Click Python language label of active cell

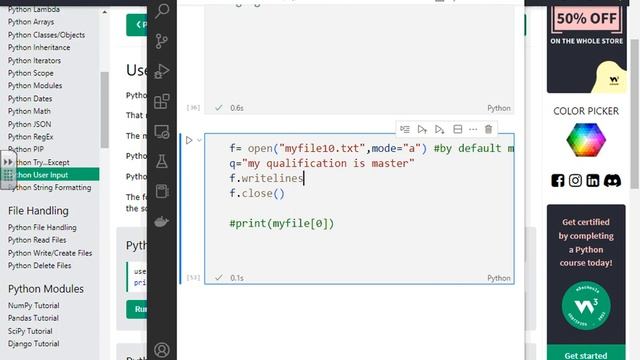point(499,278)
